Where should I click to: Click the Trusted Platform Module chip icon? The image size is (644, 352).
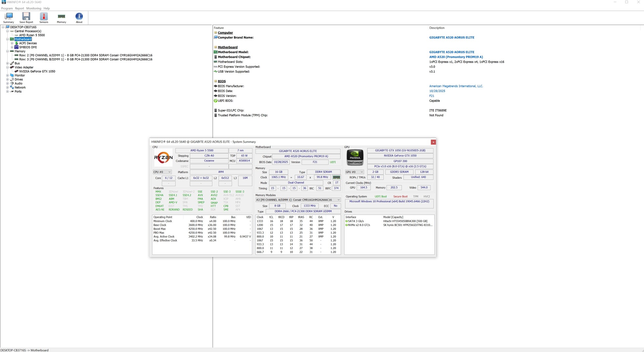(x=216, y=115)
